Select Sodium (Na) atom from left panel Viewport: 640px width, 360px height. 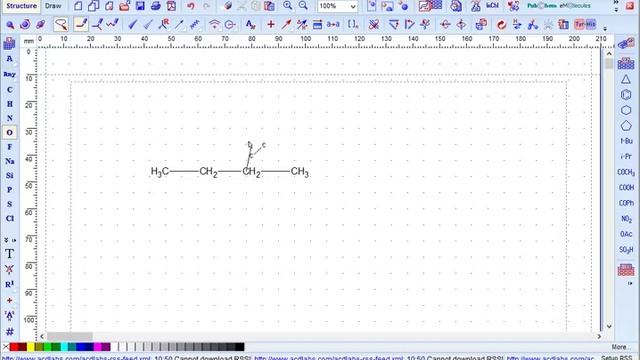(9, 161)
